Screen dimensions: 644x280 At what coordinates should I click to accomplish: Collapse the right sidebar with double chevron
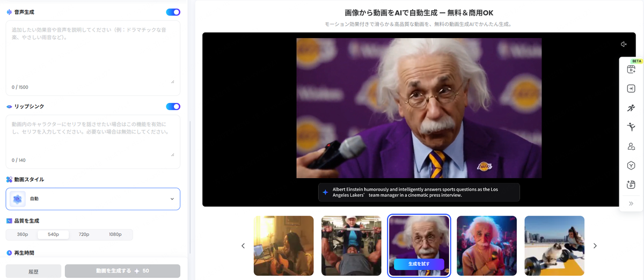pos(631,203)
